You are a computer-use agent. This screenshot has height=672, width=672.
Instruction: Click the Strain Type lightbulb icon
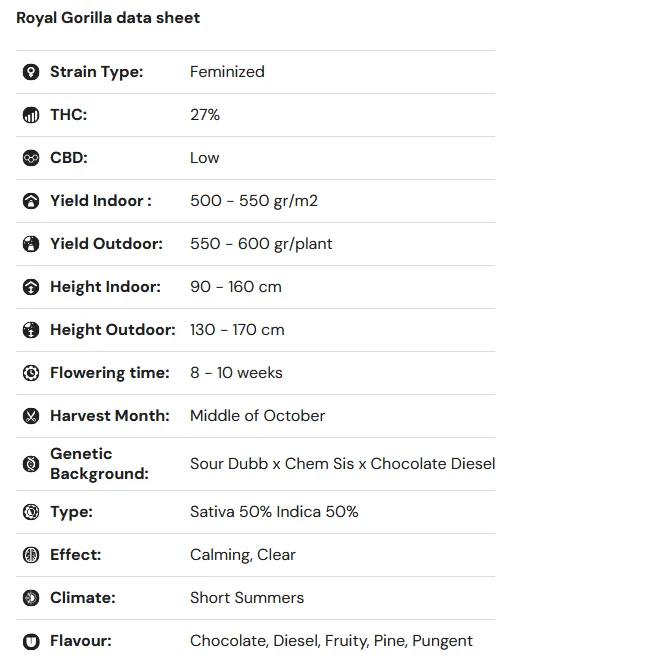point(31,72)
